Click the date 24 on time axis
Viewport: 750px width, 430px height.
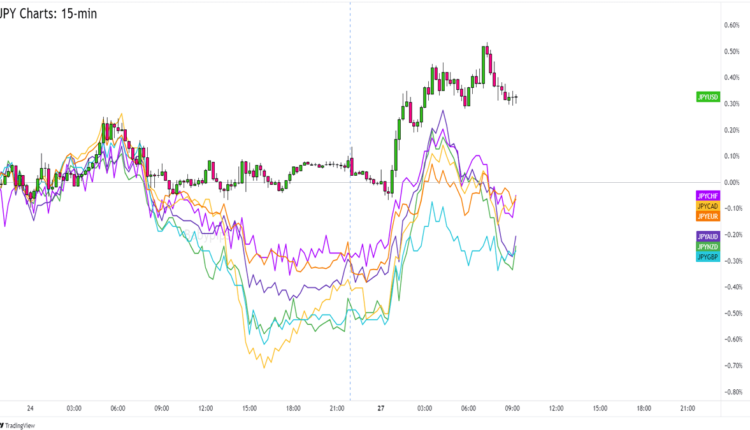click(x=31, y=408)
